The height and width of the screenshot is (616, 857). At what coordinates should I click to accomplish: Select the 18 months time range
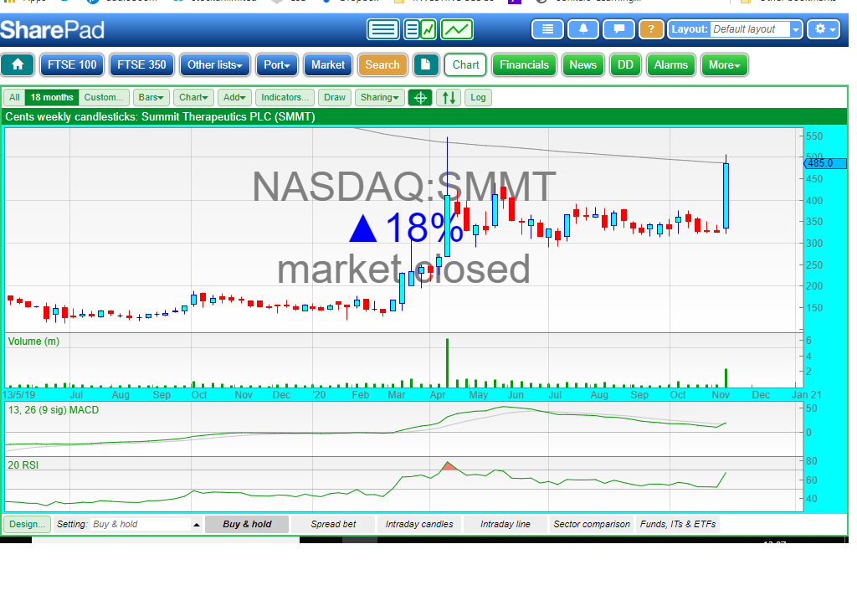[x=52, y=97]
